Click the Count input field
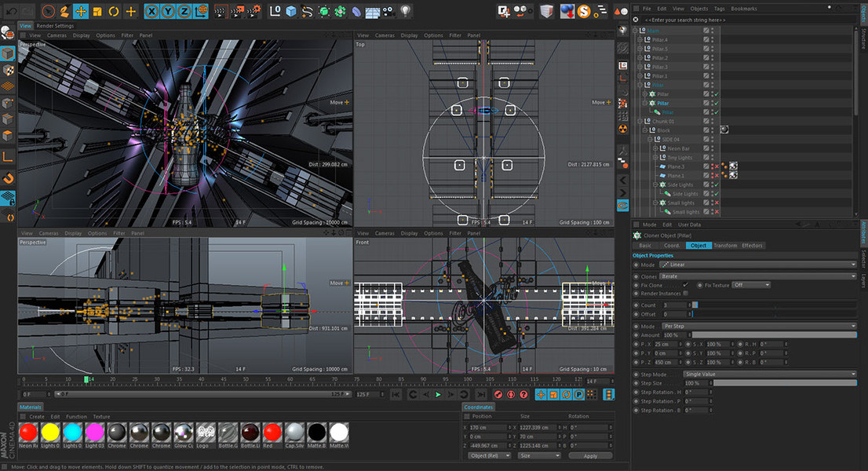 pos(675,305)
